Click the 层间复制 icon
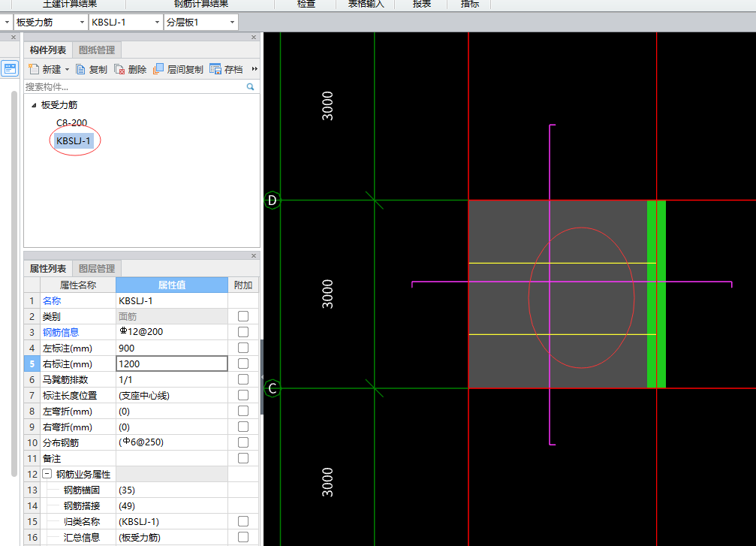This screenshot has width=756, height=546. click(158, 69)
